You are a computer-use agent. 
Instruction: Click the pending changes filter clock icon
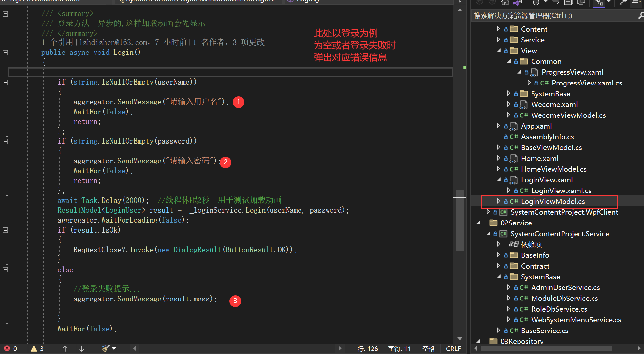536,3
